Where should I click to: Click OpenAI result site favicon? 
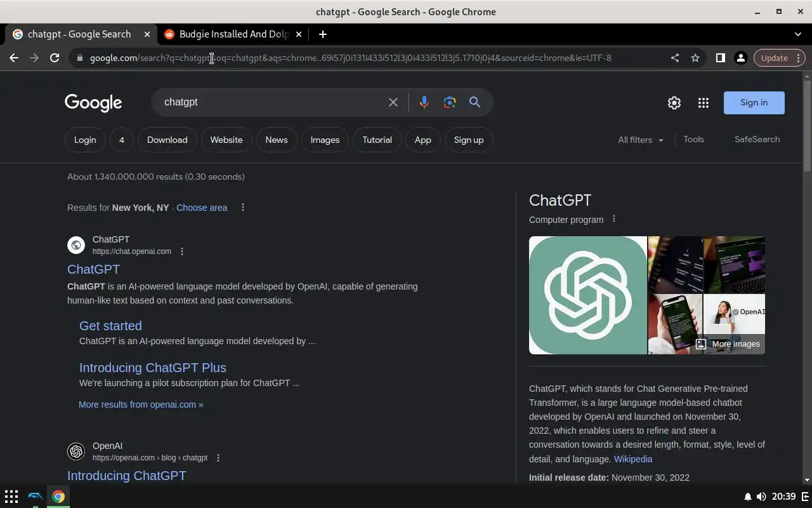(x=76, y=451)
